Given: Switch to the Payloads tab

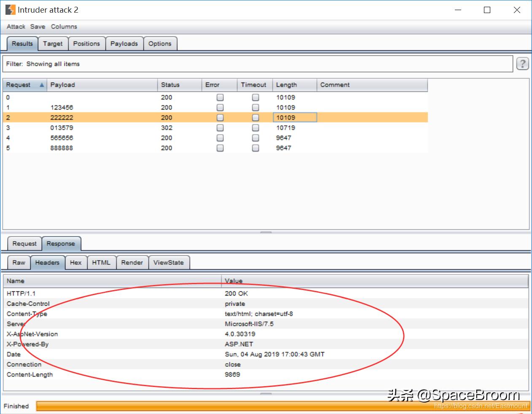Looking at the screenshot, I should tap(124, 43).
